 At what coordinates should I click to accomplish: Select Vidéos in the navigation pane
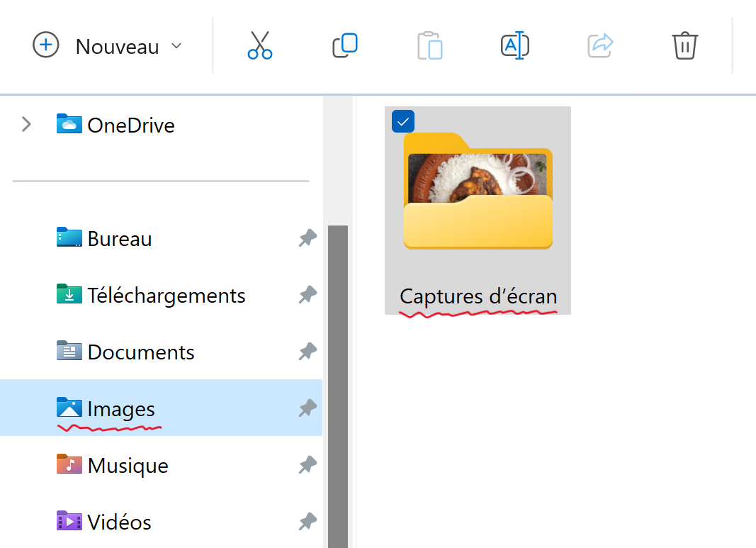119,522
